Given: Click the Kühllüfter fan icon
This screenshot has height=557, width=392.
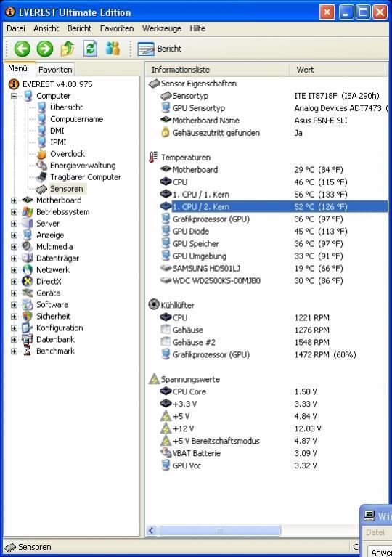Looking at the screenshot, I should (x=154, y=305).
